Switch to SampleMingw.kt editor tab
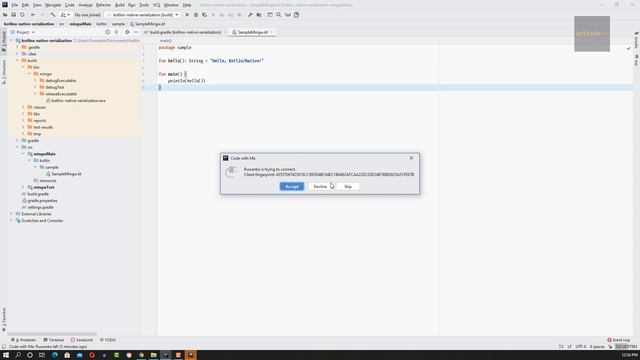 click(252, 32)
